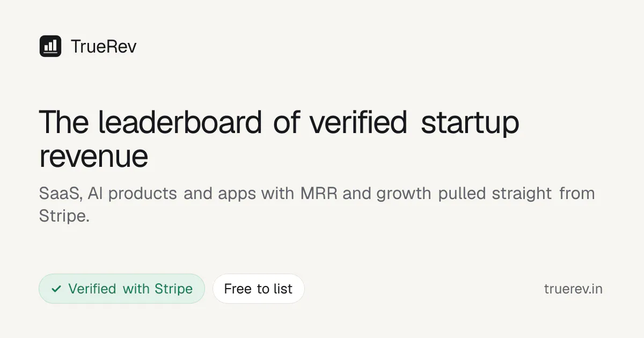Click the word The starting the headline
Image resolution: width=644 pixels, height=338 pixels.
pos(64,122)
